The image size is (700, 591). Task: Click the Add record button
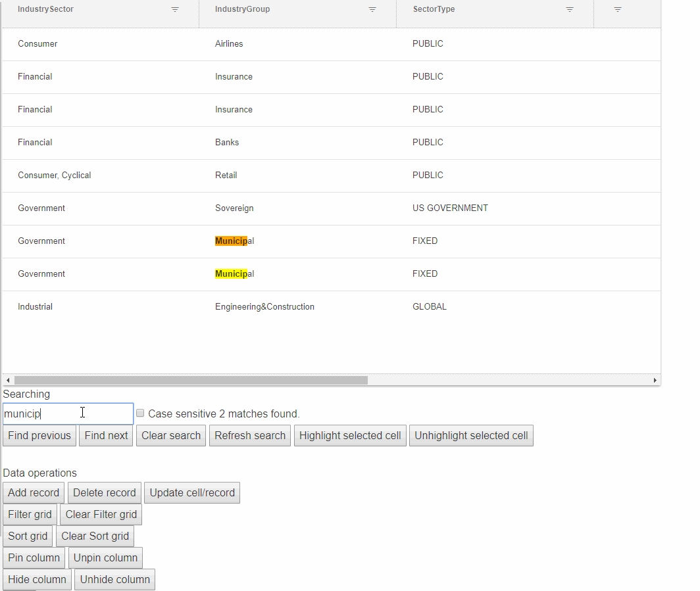pyautogui.click(x=34, y=492)
